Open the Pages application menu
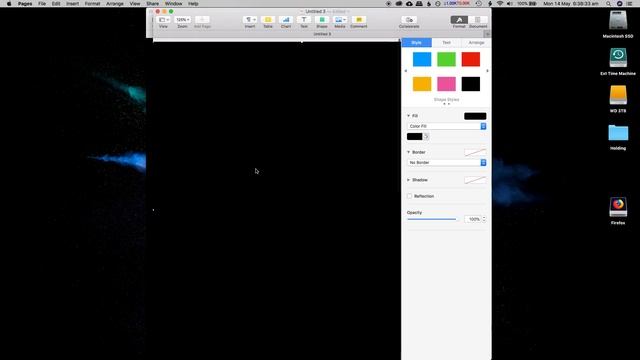 pyautogui.click(x=25, y=4)
